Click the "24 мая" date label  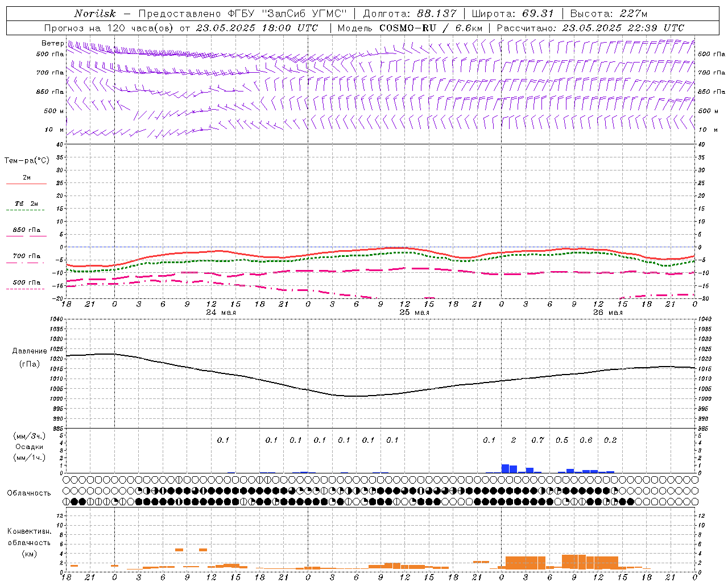click(221, 313)
